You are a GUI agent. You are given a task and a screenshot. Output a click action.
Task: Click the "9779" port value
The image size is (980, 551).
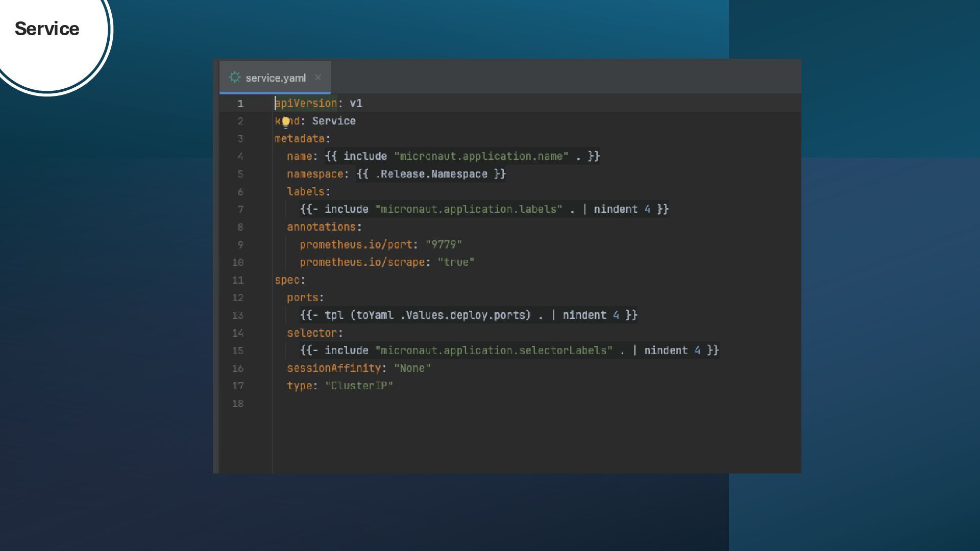pyautogui.click(x=444, y=245)
